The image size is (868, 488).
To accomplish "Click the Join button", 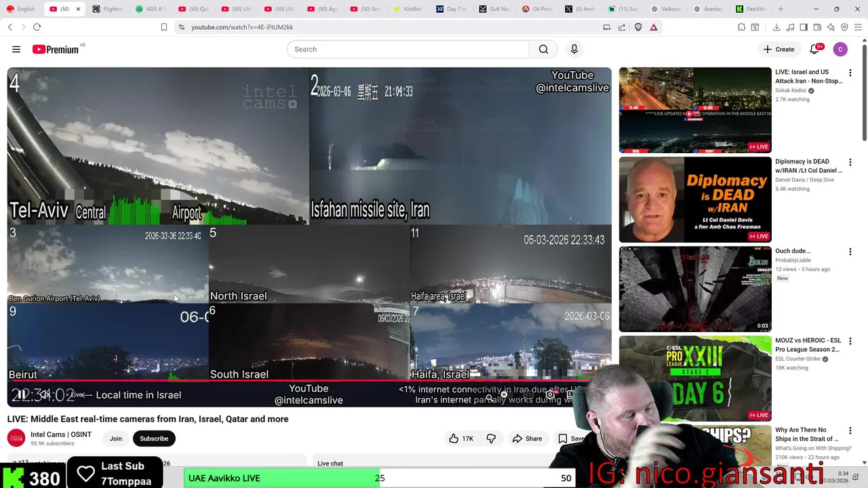I will point(116,439).
